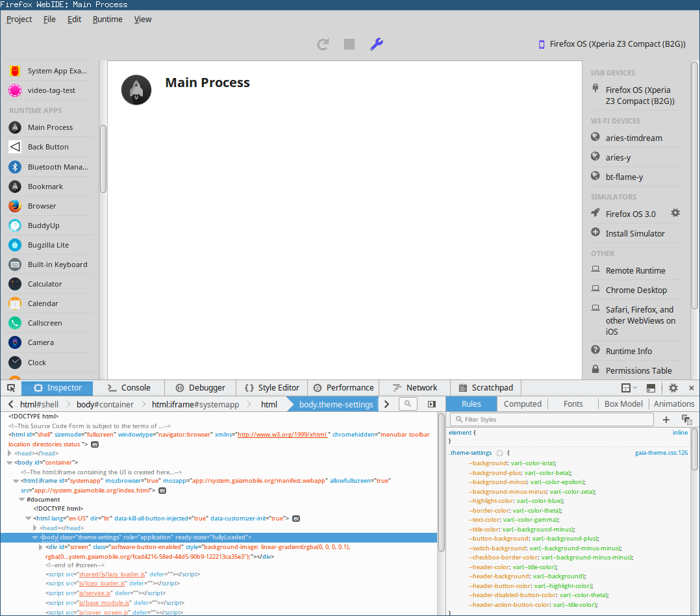Select the Camera runtime app

[51, 342]
